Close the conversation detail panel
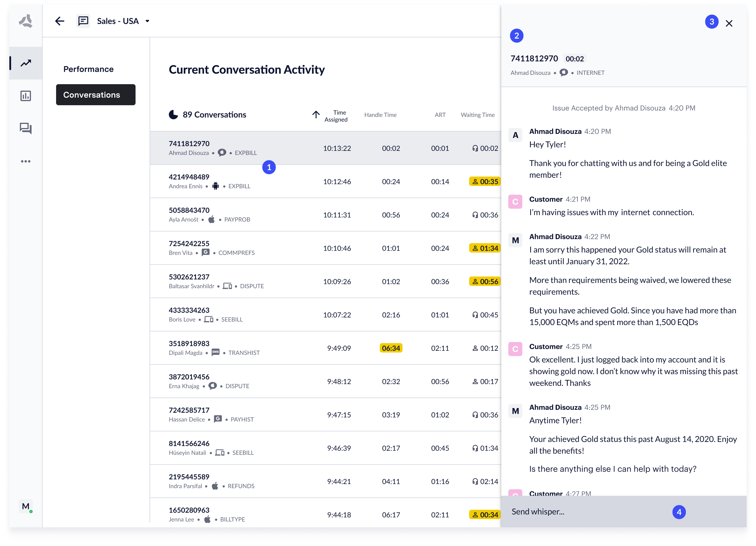This screenshot has height=546, width=756. [729, 23]
